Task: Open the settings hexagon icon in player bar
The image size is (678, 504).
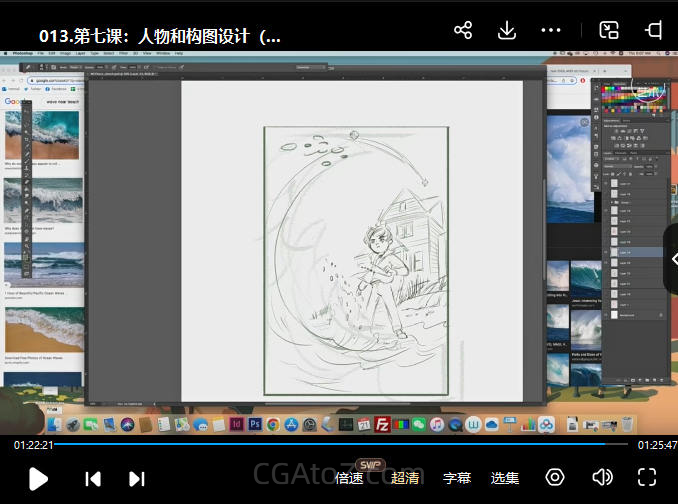Action: 555,477
